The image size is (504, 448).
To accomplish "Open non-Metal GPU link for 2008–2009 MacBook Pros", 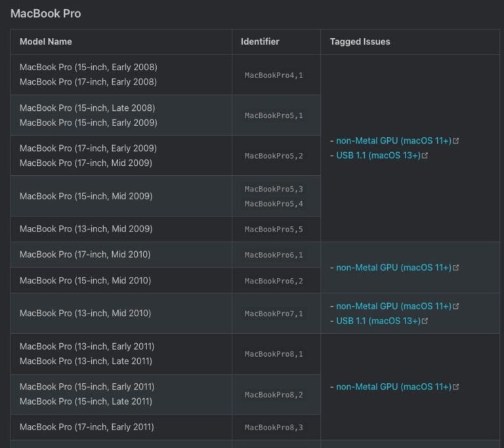I will click(x=393, y=141).
